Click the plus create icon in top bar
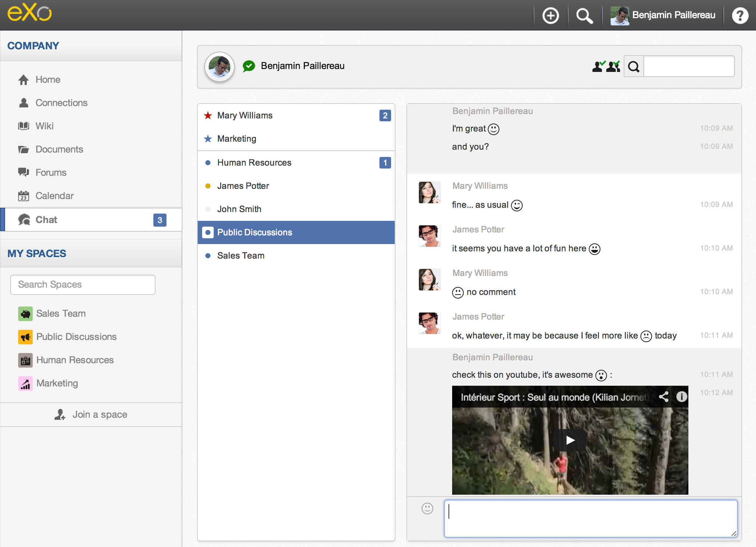The image size is (756, 547). pos(550,16)
